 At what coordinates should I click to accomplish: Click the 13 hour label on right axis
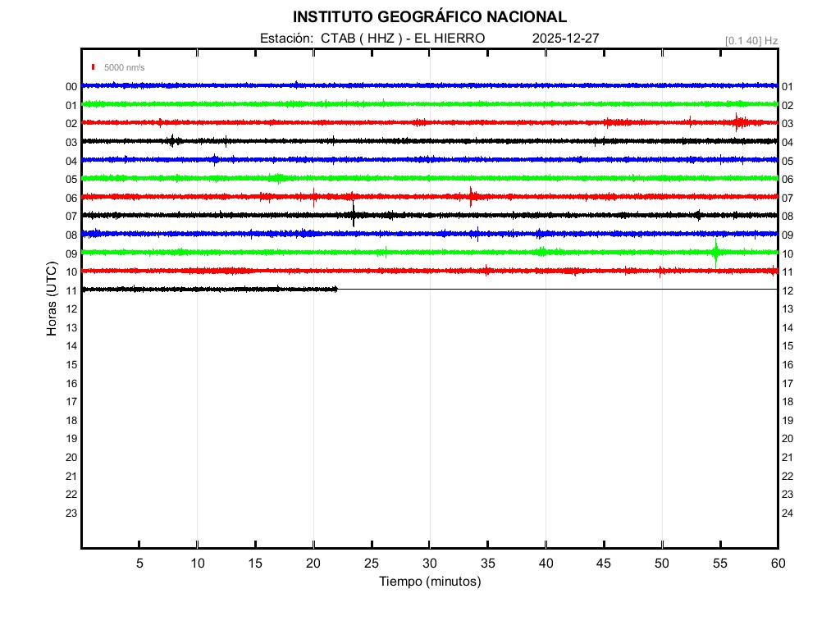[x=787, y=309]
